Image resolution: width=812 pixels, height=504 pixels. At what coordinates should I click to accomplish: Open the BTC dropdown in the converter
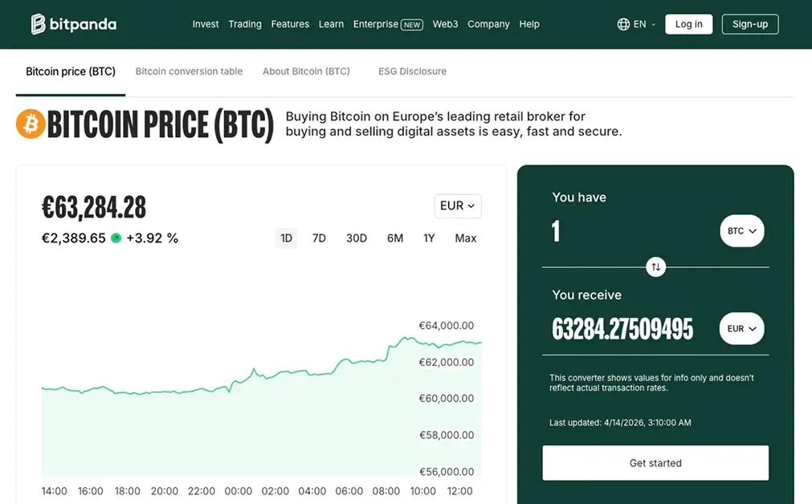[741, 230]
